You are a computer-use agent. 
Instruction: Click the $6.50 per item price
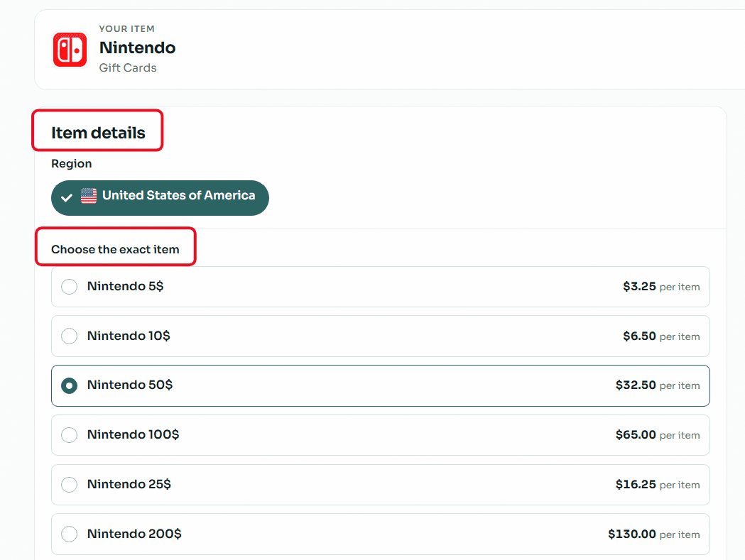pos(661,336)
